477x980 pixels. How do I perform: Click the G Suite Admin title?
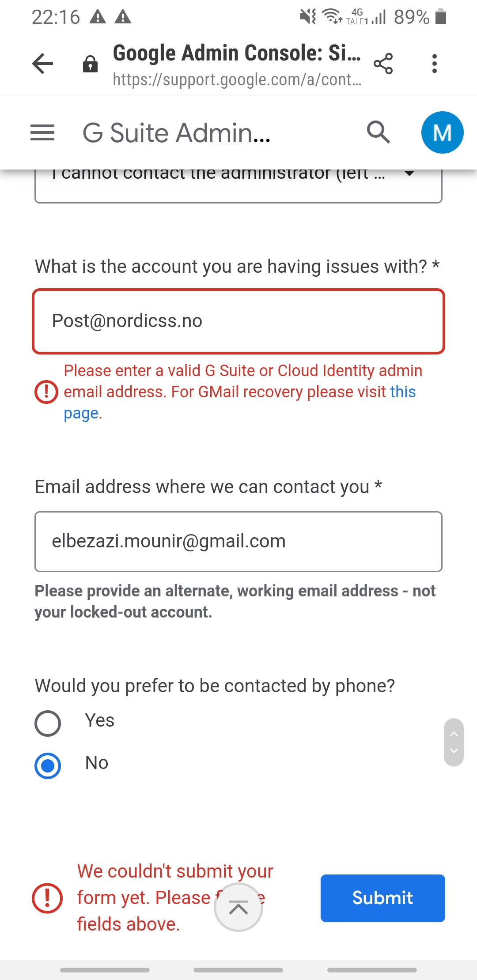pyautogui.click(x=177, y=132)
